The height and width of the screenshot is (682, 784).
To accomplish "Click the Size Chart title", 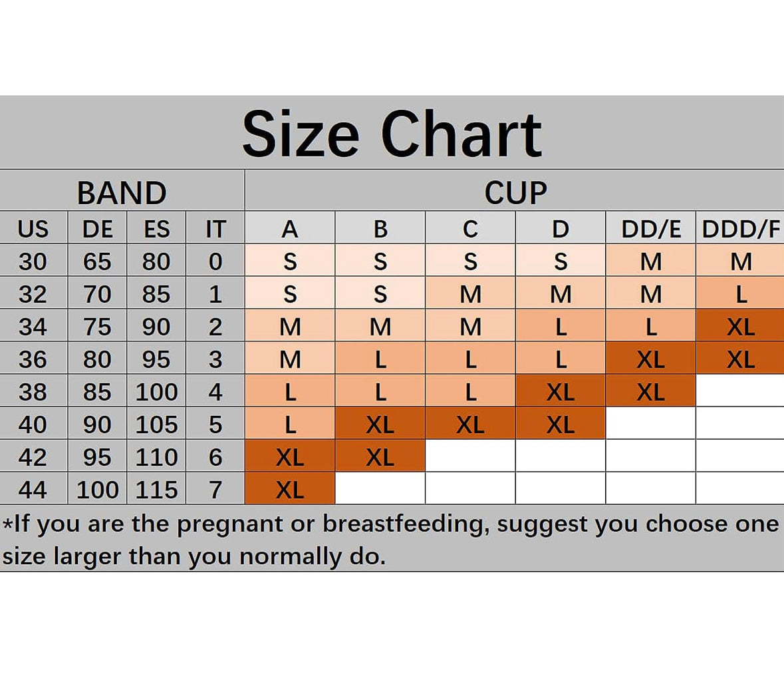I will point(392,134).
